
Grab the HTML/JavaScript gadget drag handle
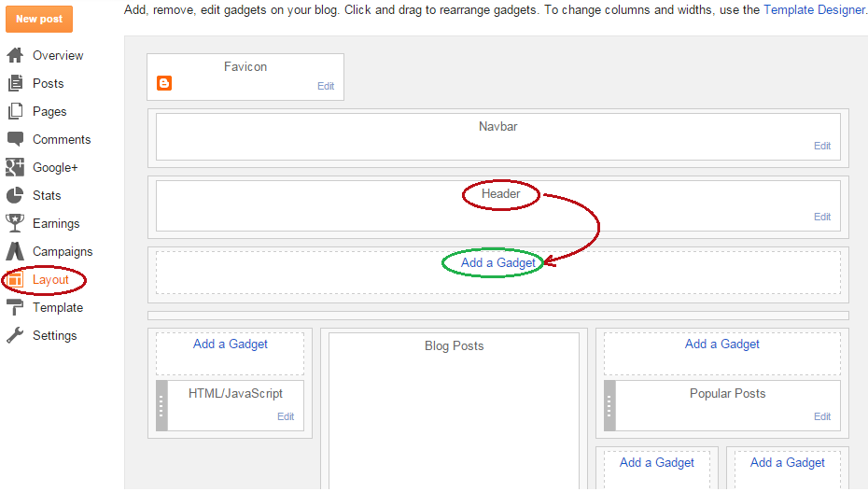click(161, 405)
